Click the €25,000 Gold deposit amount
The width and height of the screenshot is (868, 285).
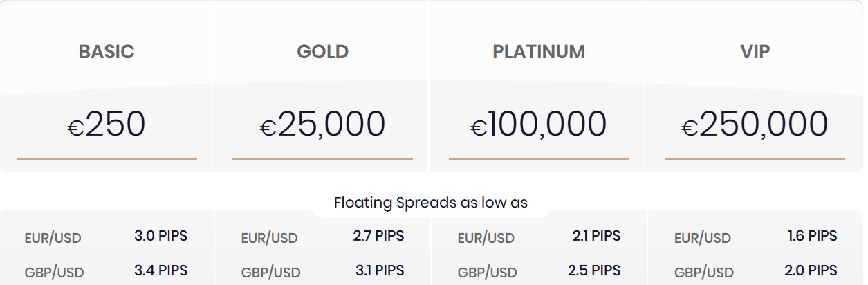tap(322, 125)
